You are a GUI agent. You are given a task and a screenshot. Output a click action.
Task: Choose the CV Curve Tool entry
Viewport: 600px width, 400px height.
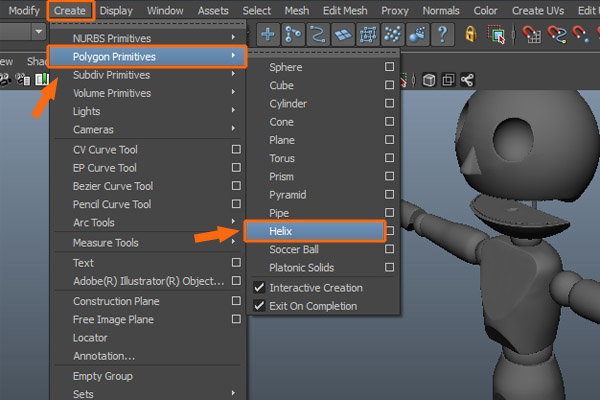(105, 150)
